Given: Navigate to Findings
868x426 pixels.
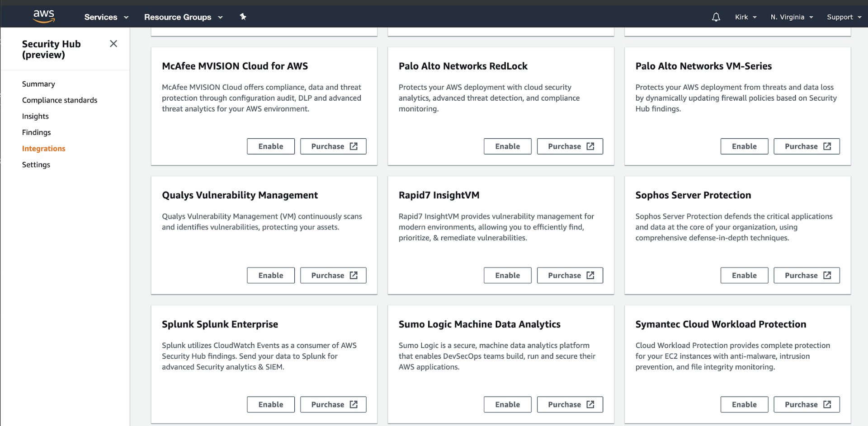Looking at the screenshot, I should (36, 132).
